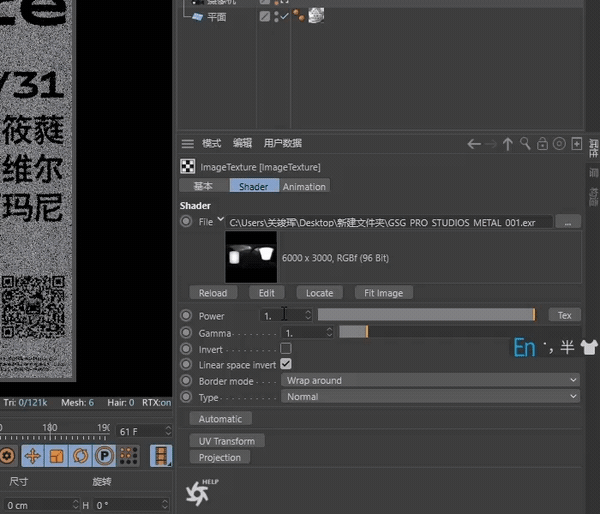
Task: Click the Tex button next to Power
Action: 564,315
